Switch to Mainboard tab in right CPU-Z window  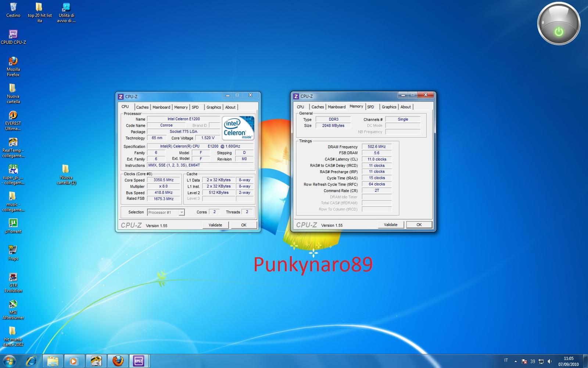(x=337, y=107)
